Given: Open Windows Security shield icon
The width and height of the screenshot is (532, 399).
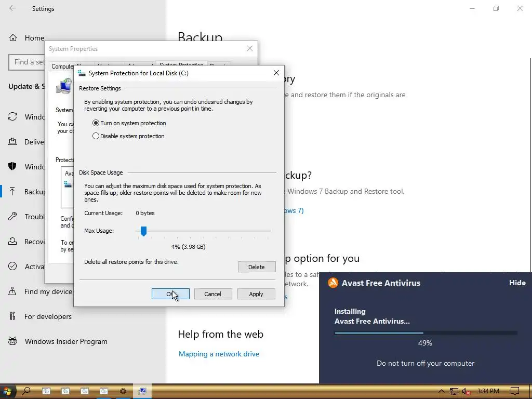Looking at the screenshot, I should tap(12, 166).
